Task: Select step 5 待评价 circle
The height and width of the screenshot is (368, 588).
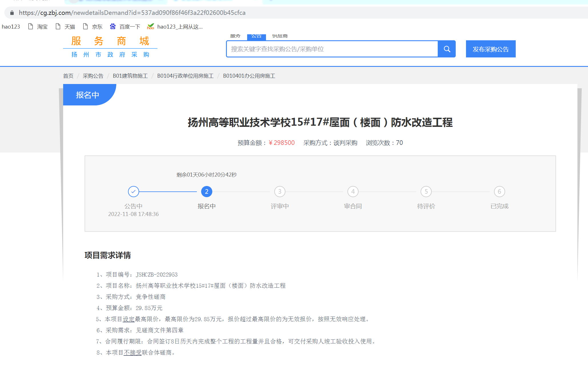Action: [x=426, y=192]
